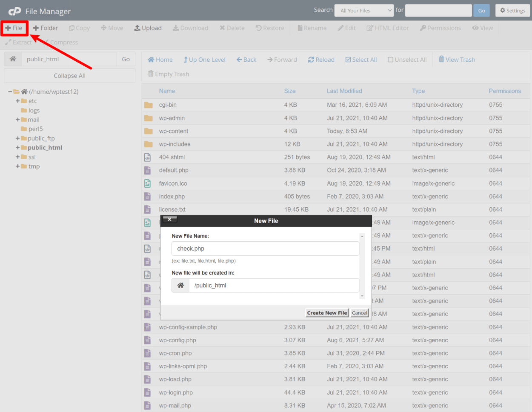The image size is (532, 412).
Task: Collapse the /home/wptest12 root tree node
Action: (10, 92)
